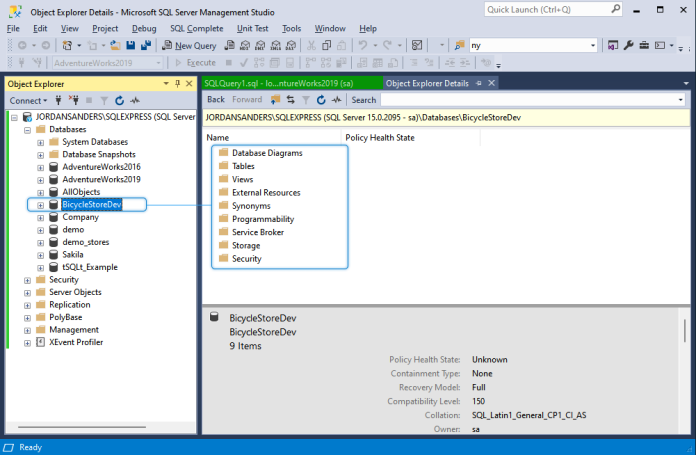Expand the System Databases node
Image resolution: width=696 pixels, height=455 pixels.
click(40, 142)
